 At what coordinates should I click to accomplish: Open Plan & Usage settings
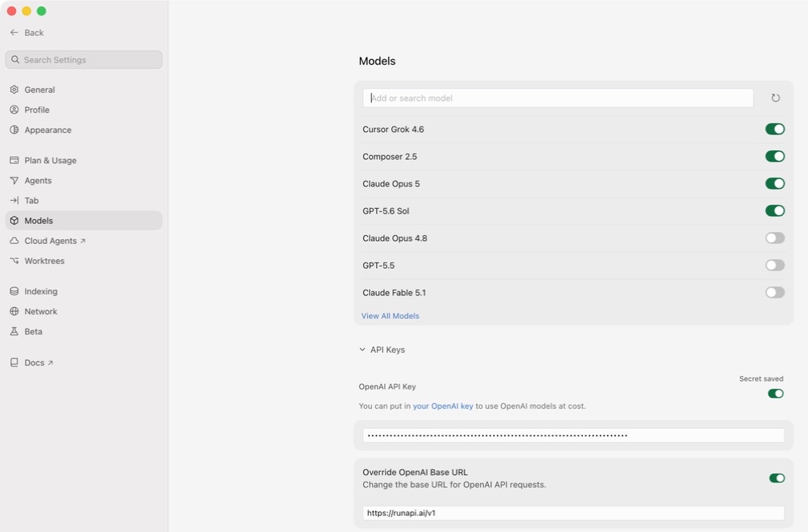point(84,160)
